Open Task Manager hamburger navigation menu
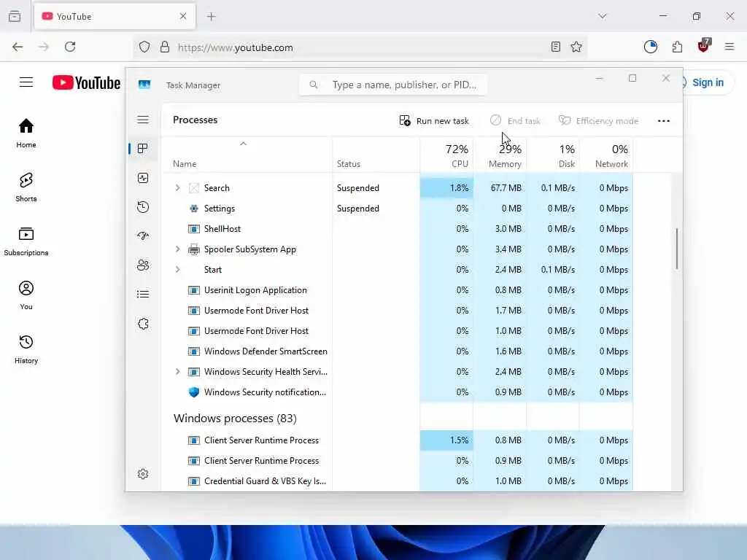The width and height of the screenshot is (747, 560). (x=143, y=120)
